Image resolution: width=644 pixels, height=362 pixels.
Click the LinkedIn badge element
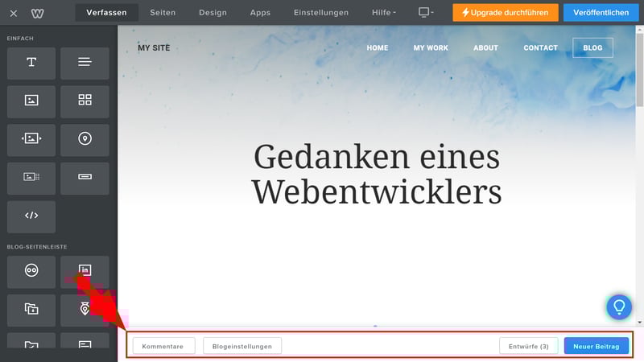click(85, 271)
